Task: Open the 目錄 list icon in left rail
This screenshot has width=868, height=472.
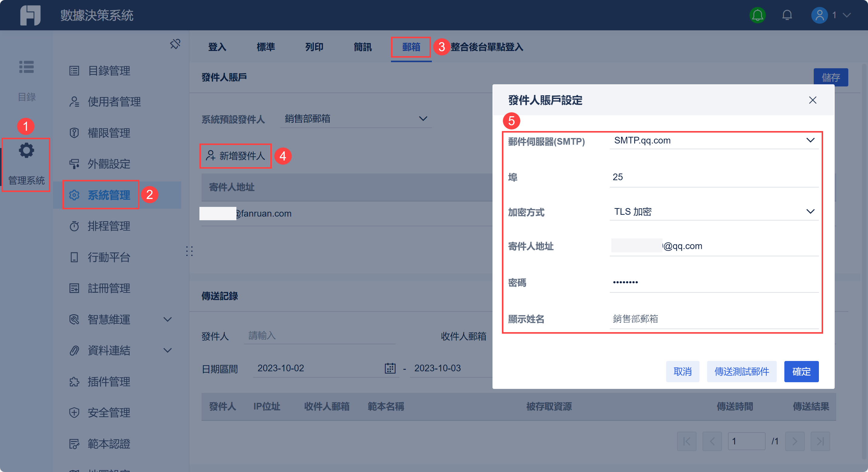Action: tap(26, 67)
